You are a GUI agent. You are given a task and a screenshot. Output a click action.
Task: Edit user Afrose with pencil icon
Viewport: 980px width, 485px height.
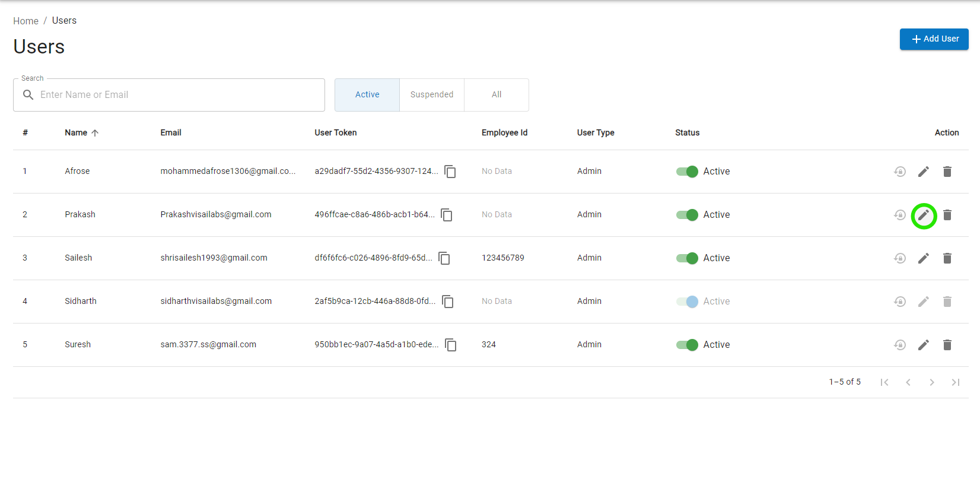[924, 172]
